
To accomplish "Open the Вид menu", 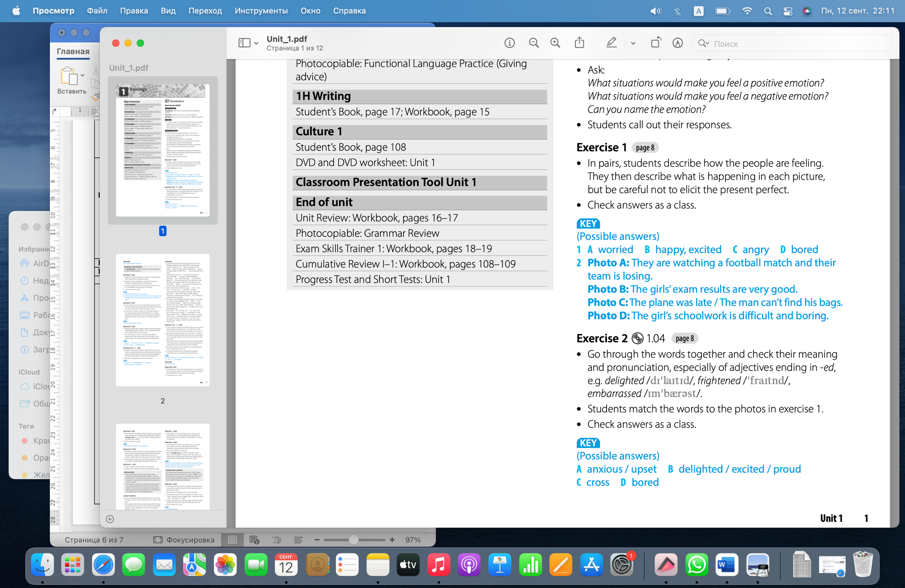I will tap(168, 11).
